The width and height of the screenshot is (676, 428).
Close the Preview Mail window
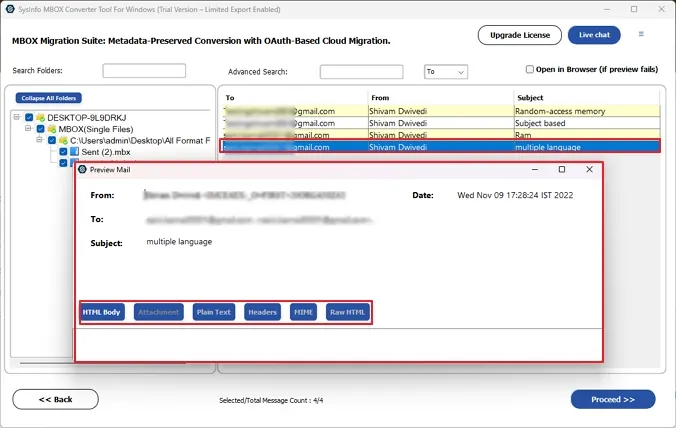[589, 169]
